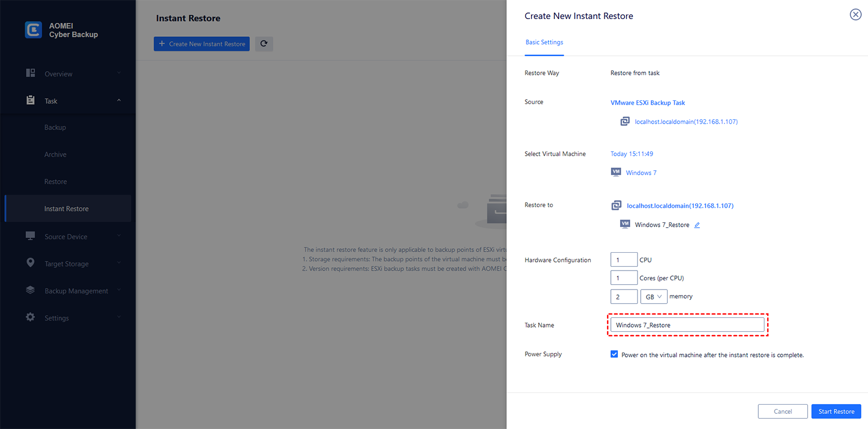Image resolution: width=868 pixels, height=429 pixels.
Task: Click the refresh icon beside Create New Instant Restore
Action: pyautogui.click(x=264, y=44)
